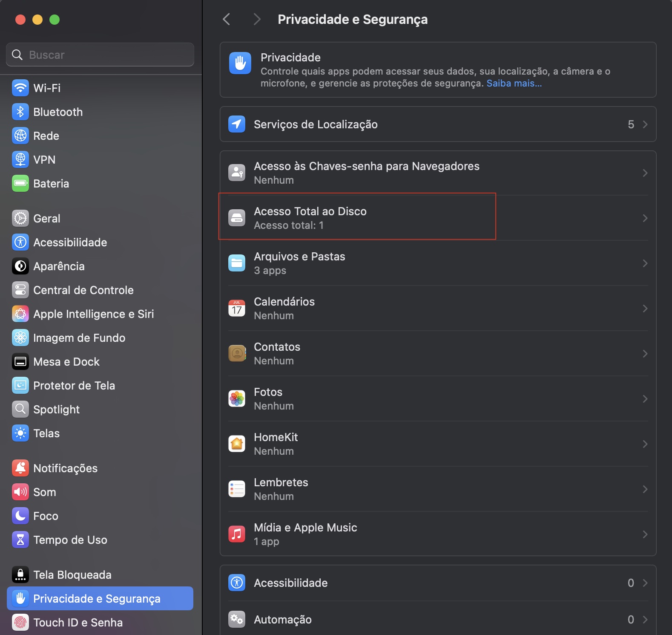This screenshot has height=635, width=672.
Task: Click the Apple Intelligence e Siri icon
Action: [x=20, y=314]
